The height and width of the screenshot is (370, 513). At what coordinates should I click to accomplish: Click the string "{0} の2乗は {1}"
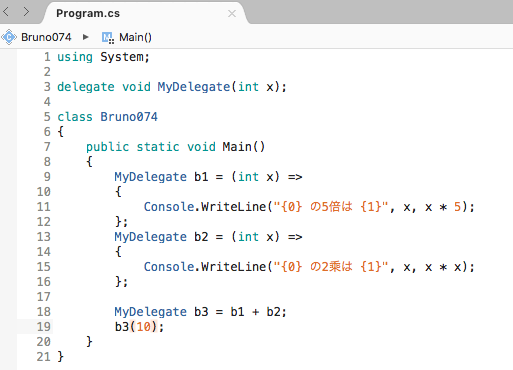click(331, 267)
